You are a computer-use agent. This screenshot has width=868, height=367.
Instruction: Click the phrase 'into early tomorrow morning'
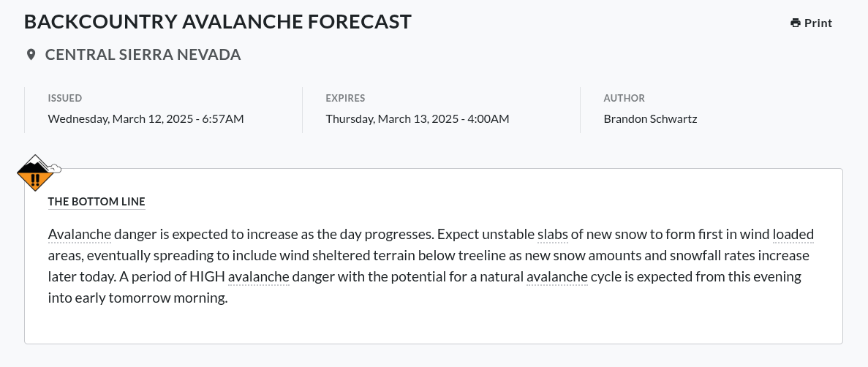138,298
